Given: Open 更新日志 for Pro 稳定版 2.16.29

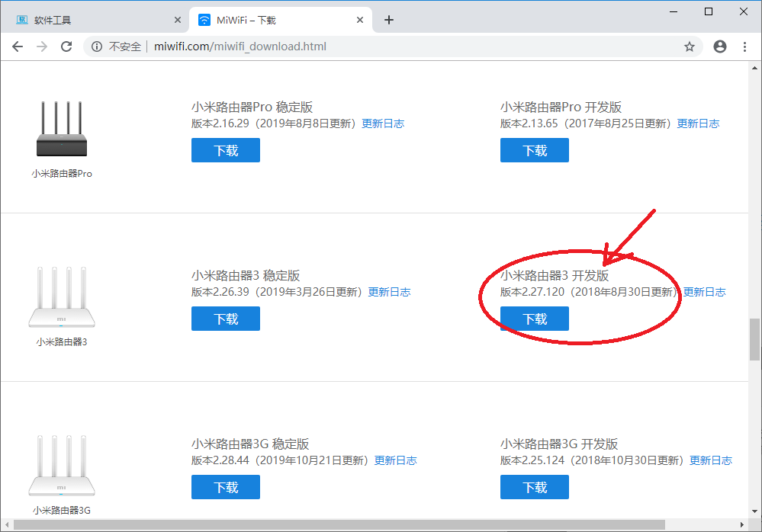Looking at the screenshot, I should pyautogui.click(x=383, y=123).
